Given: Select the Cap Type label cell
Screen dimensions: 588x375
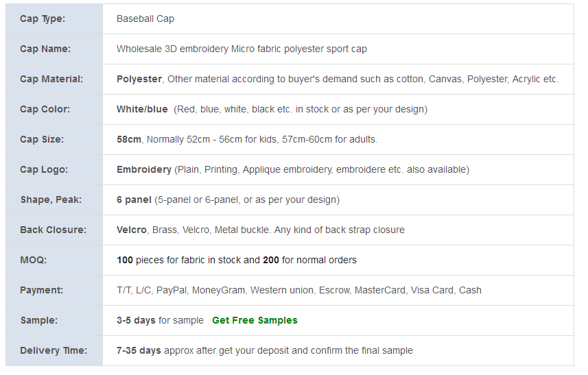Looking at the screenshot, I should tap(54, 19).
